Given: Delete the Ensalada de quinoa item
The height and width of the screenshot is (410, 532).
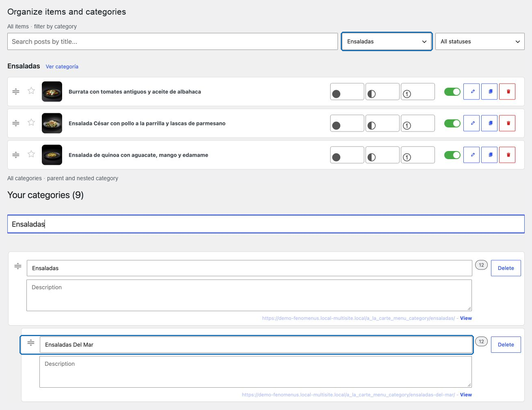Looking at the screenshot, I should (x=507, y=155).
